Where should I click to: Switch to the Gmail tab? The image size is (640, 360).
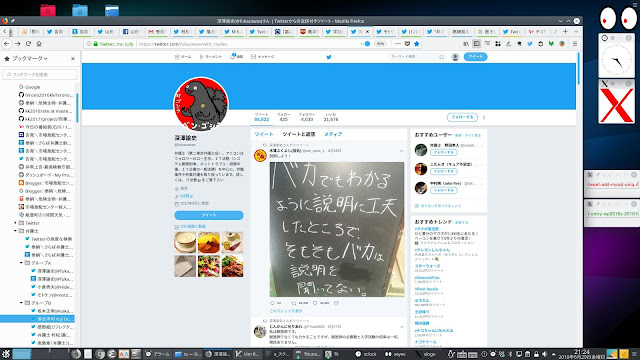point(157,31)
